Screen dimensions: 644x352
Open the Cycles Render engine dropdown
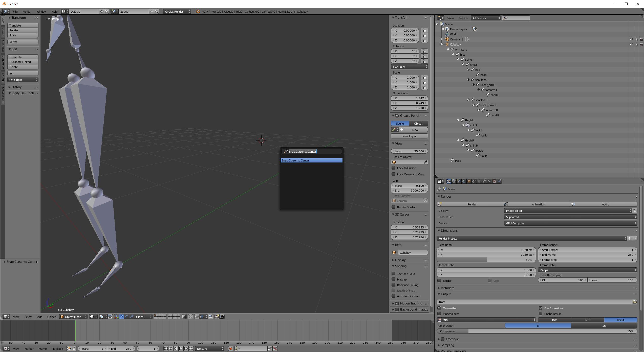(177, 12)
